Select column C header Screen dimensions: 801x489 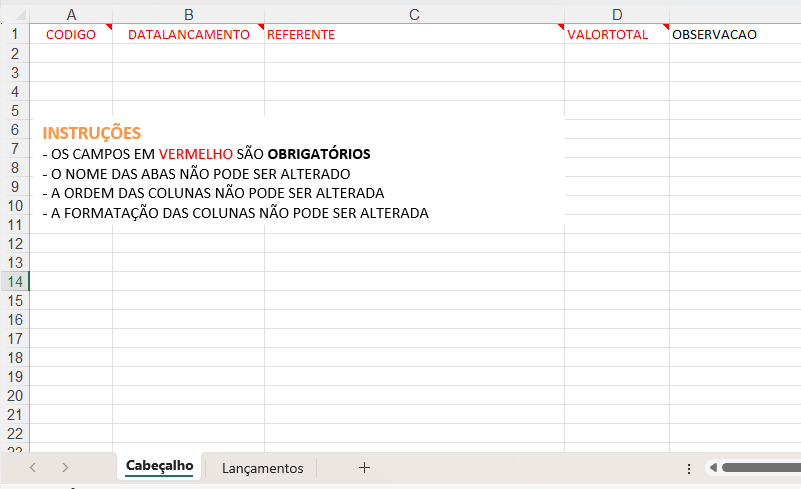[414, 14]
